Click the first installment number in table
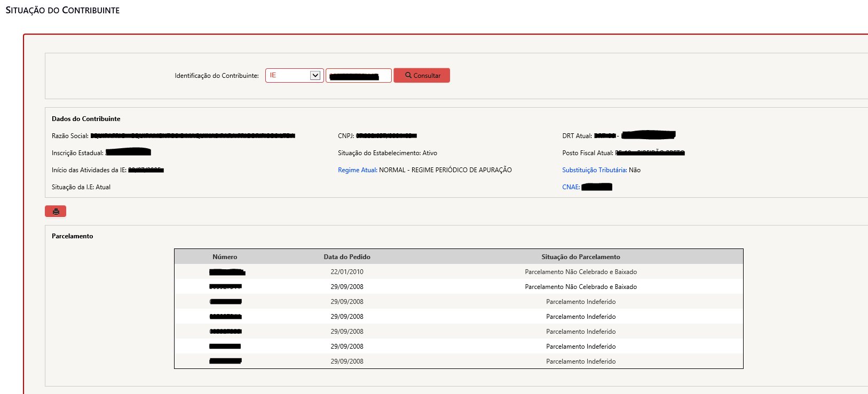 click(227, 272)
